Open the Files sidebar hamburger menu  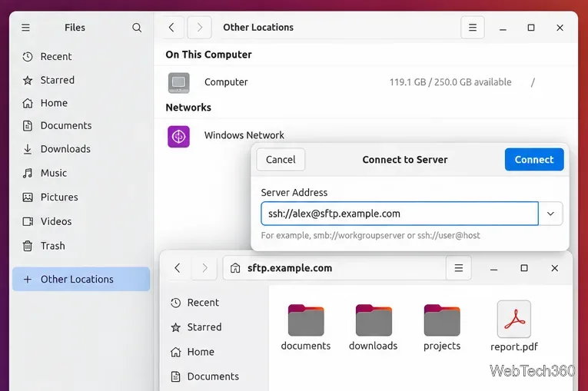[25, 28]
